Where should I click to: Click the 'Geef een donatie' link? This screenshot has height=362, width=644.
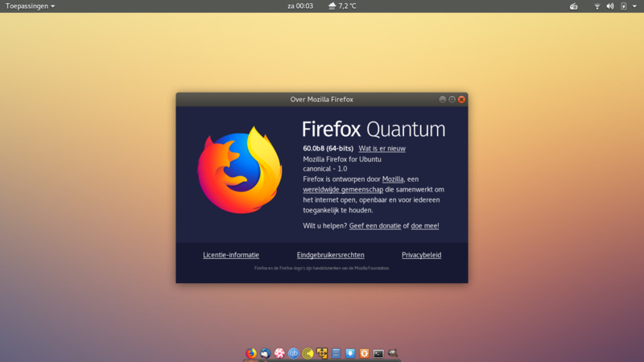[374, 226]
